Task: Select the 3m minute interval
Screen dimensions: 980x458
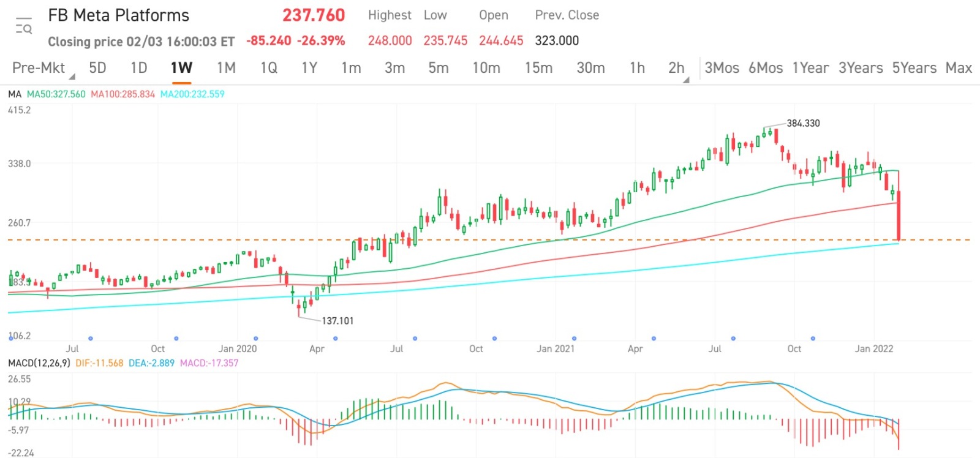Action: tap(394, 68)
